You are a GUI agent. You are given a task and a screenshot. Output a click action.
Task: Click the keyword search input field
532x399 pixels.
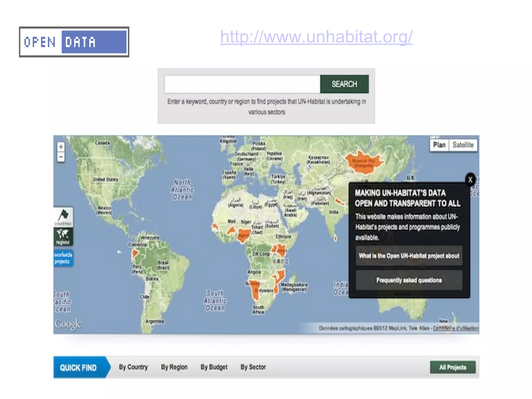(x=242, y=84)
